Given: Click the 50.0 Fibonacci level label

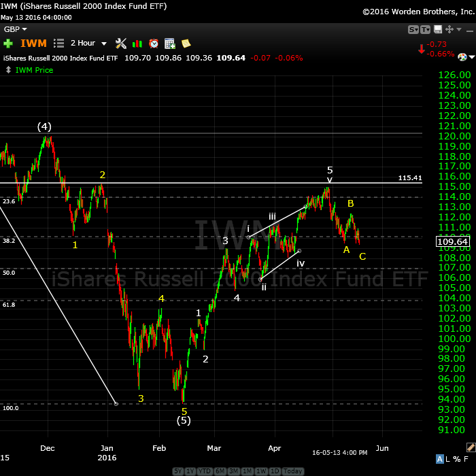Looking at the screenshot, I should pyautogui.click(x=8, y=273).
